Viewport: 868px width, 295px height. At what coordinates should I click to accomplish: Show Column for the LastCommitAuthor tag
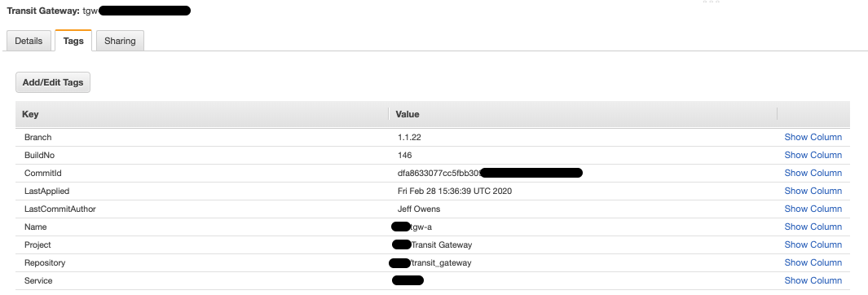click(x=813, y=209)
